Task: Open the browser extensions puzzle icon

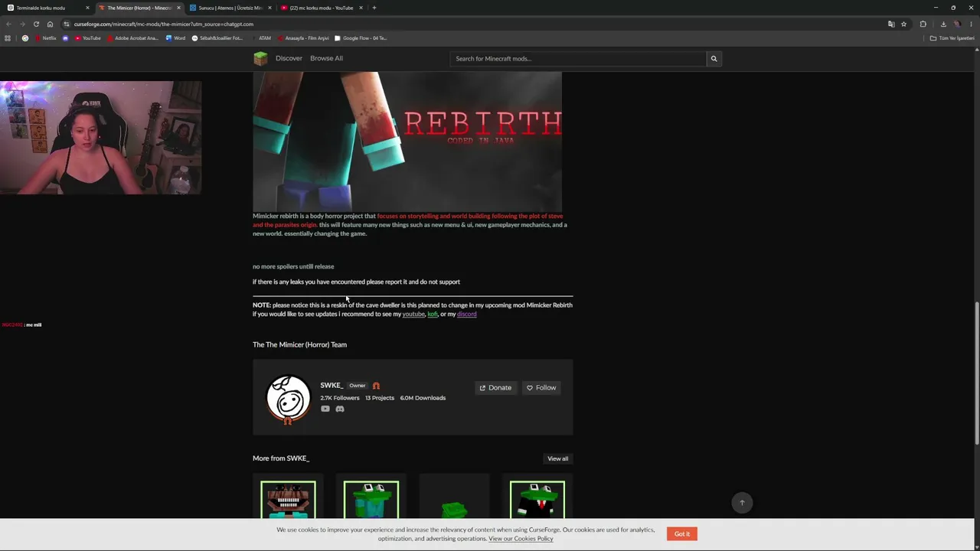Action: [923, 24]
